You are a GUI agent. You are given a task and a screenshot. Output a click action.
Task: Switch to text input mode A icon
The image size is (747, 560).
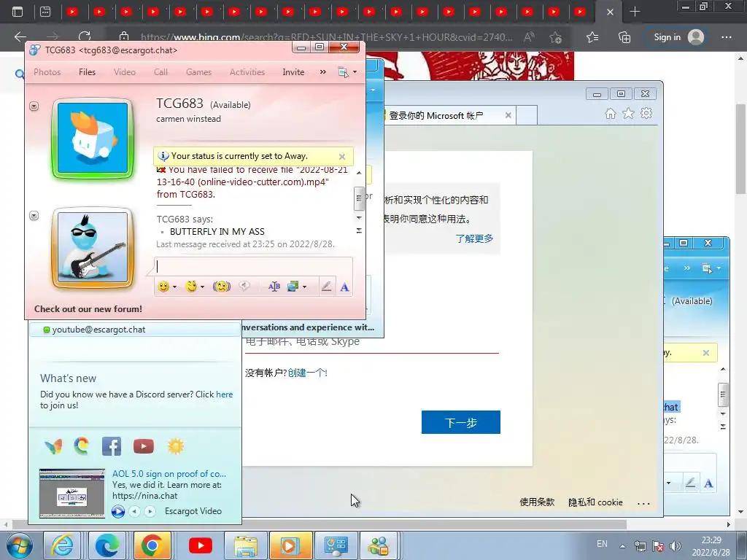point(344,287)
